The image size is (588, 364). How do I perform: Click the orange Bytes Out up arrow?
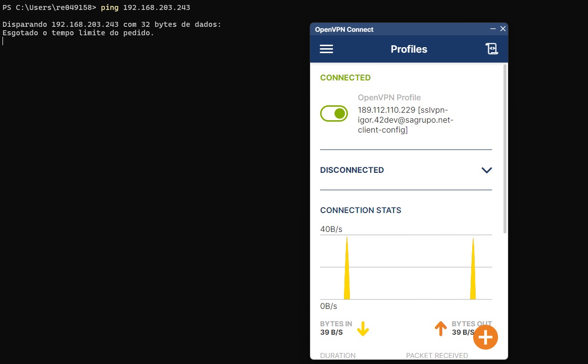440,329
